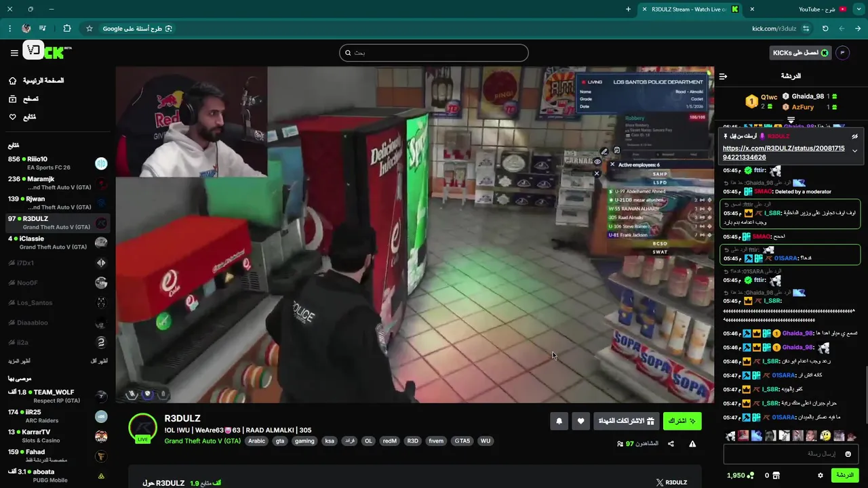Open Rjwan channel in sidebar
The height and width of the screenshot is (488, 868).
coord(58,203)
